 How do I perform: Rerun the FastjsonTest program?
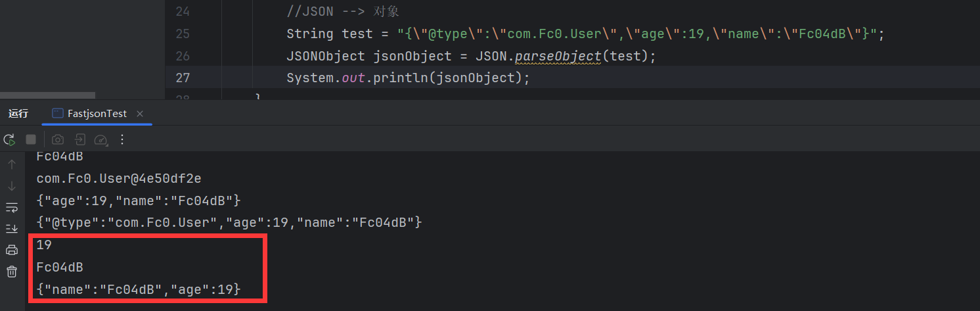(9, 139)
